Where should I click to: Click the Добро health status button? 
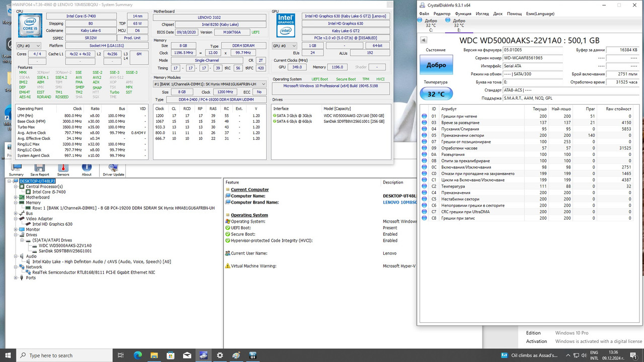[x=436, y=65]
